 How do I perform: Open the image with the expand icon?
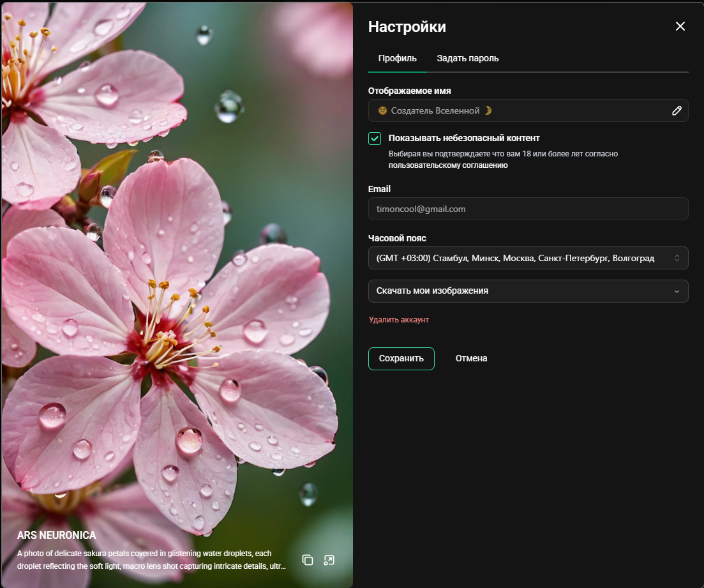pyautogui.click(x=329, y=560)
